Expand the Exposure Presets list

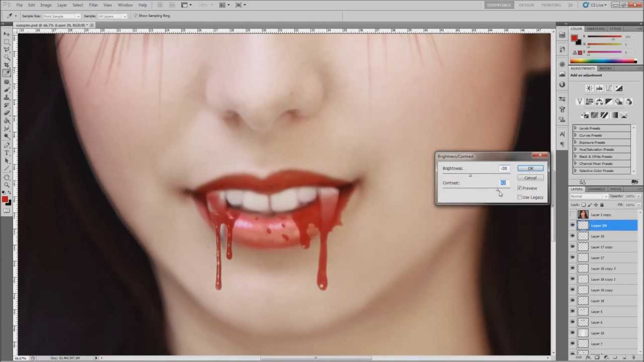575,142
